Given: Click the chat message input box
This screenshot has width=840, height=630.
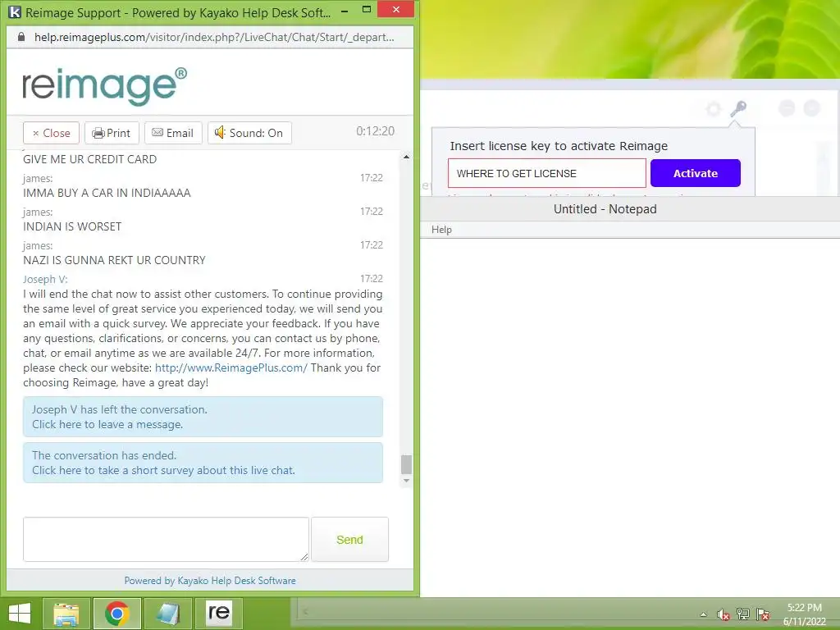Looking at the screenshot, I should click(166, 540).
